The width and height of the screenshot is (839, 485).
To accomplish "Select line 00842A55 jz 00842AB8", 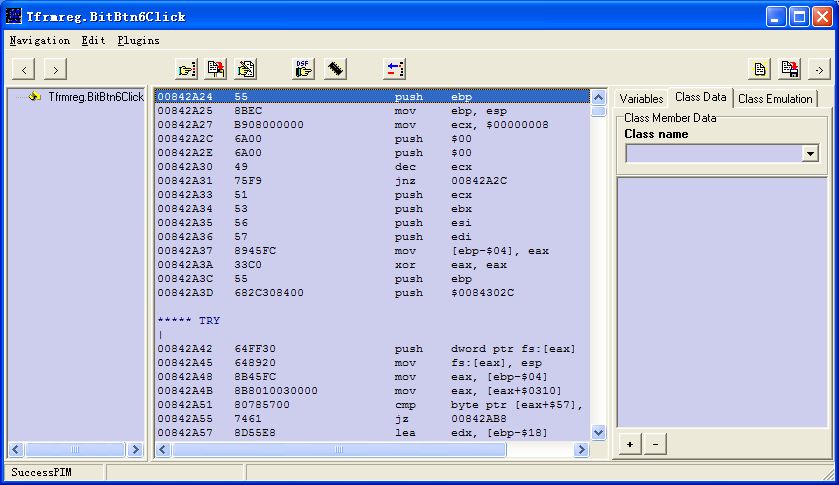I will (x=372, y=419).
